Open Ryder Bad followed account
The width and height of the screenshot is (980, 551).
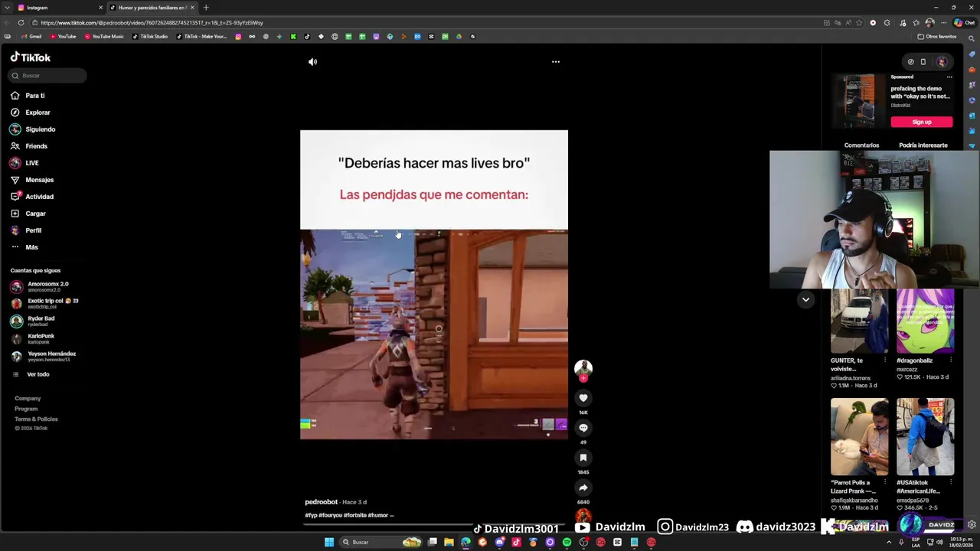41,321
